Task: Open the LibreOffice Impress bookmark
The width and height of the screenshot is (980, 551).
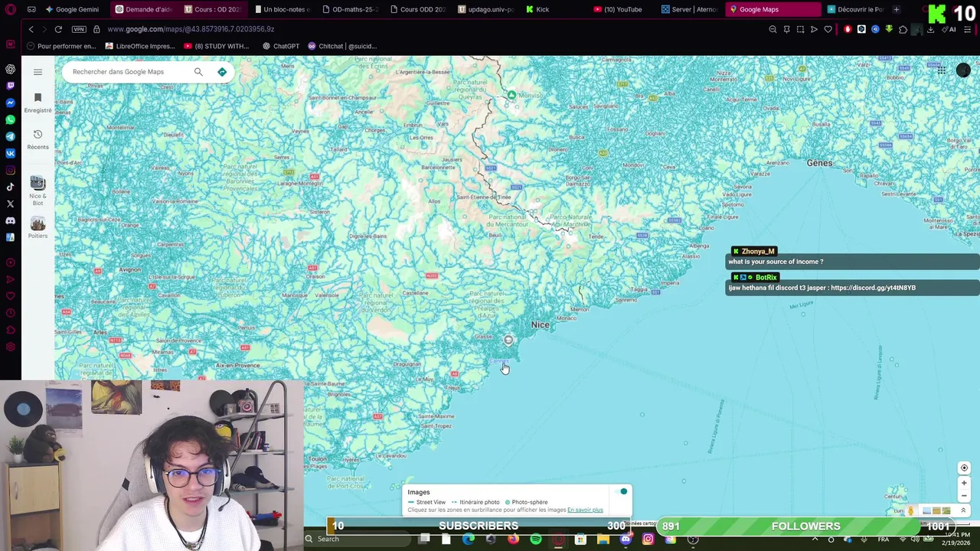Action: 140,46
